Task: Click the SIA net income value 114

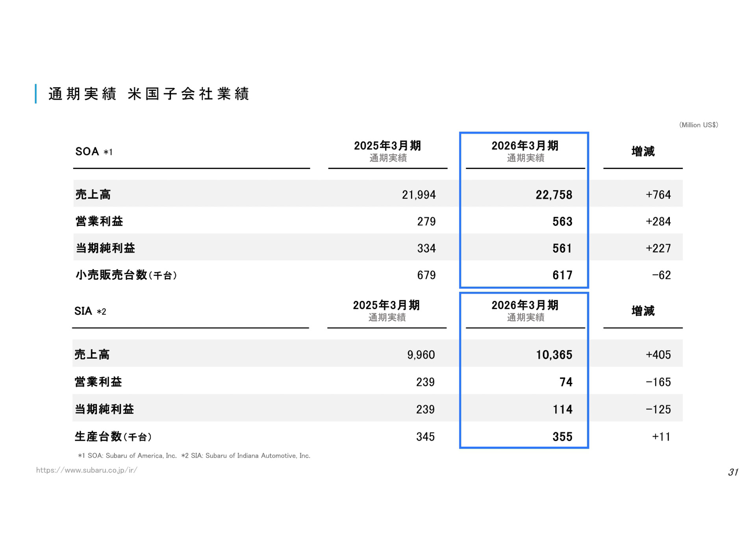Action: click(x=563, y=409)
